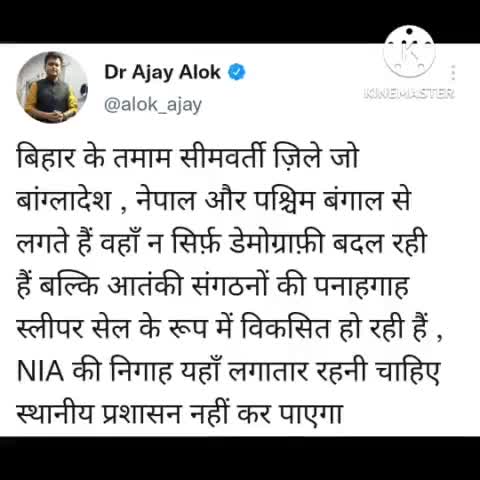Click the KINEMASTER text watermark
The image size is (480, 480).
(x=409, y=93)
